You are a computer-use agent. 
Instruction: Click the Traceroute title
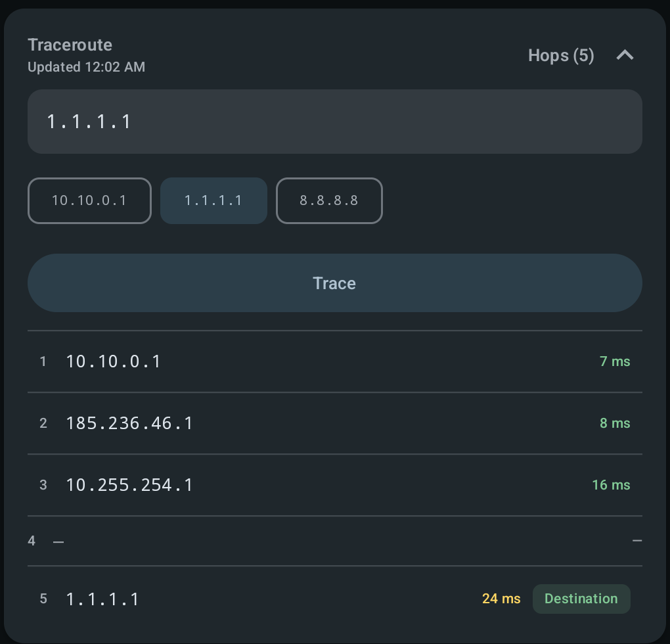(70, 45)
